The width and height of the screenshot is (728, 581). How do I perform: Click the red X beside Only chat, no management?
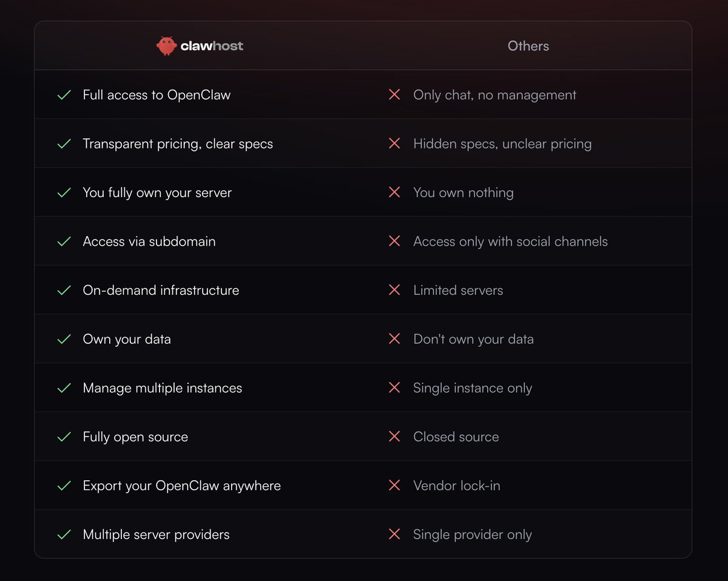tap(394, 95)
